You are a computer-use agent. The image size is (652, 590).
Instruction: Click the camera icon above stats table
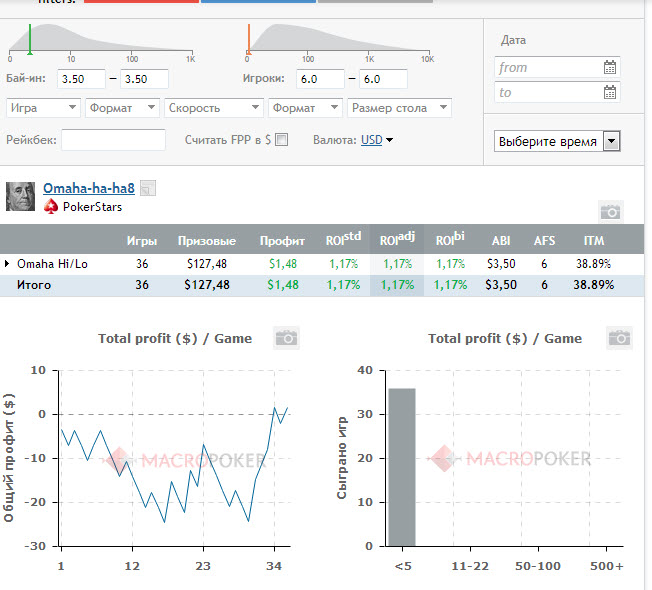point(610,212)
